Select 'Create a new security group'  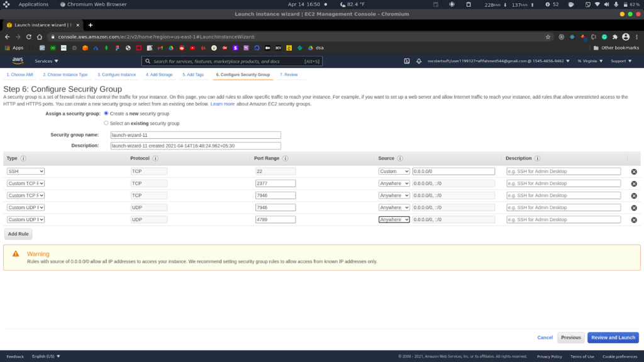point(106,114)
